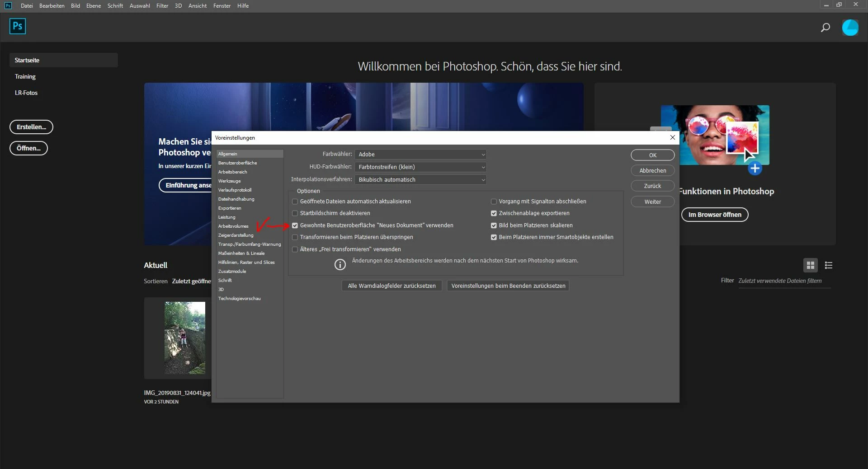Open the Auswahl menu
Viewport: 868px width, 469px height.
(x=140, y=6)
